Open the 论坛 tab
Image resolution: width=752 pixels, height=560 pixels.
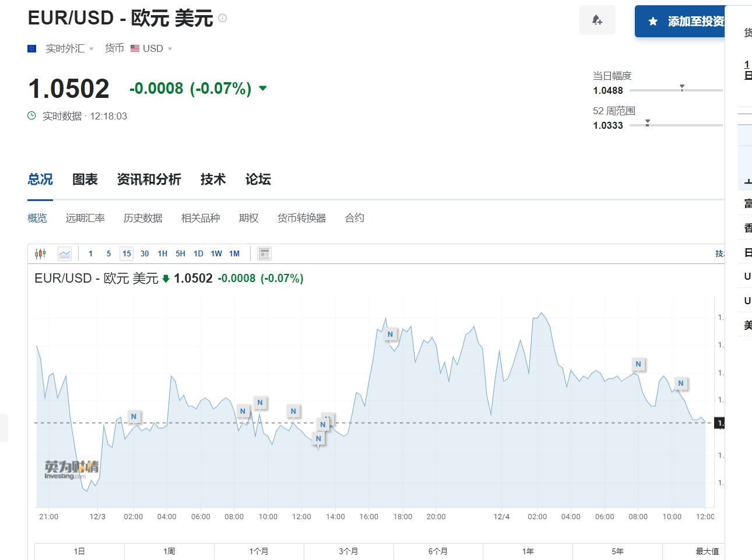[x=258, y=179]
